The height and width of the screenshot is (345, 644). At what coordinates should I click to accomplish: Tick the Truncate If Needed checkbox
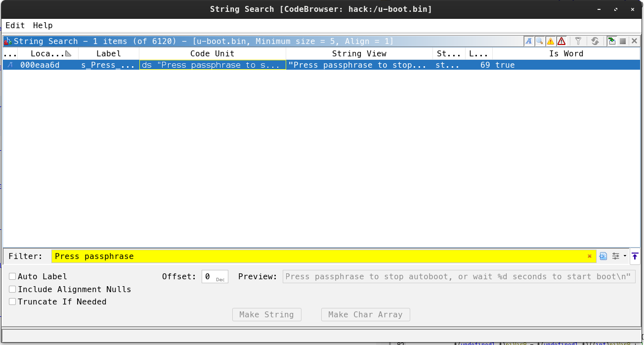[x=12, y=302]
